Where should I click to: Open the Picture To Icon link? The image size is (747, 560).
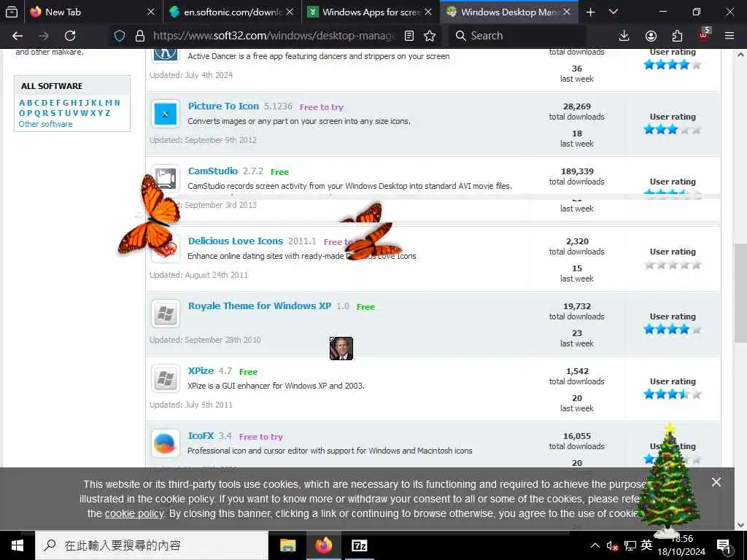pos(223,106)
